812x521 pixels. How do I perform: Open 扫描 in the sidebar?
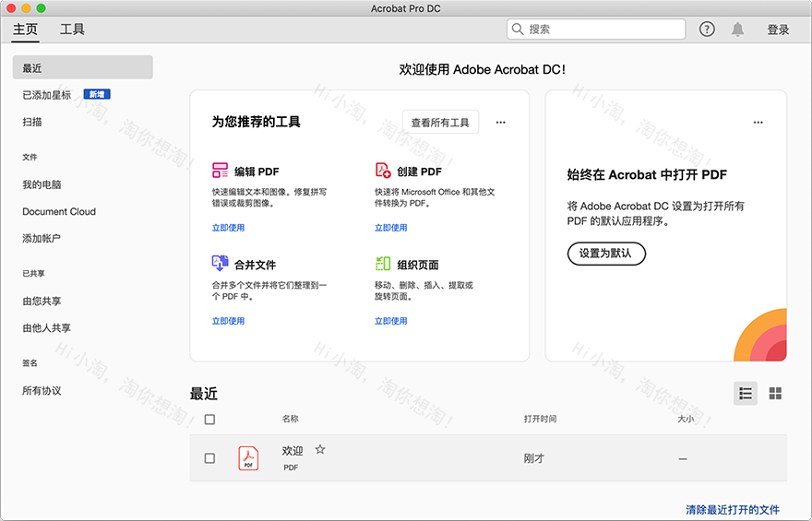point(32,122)
